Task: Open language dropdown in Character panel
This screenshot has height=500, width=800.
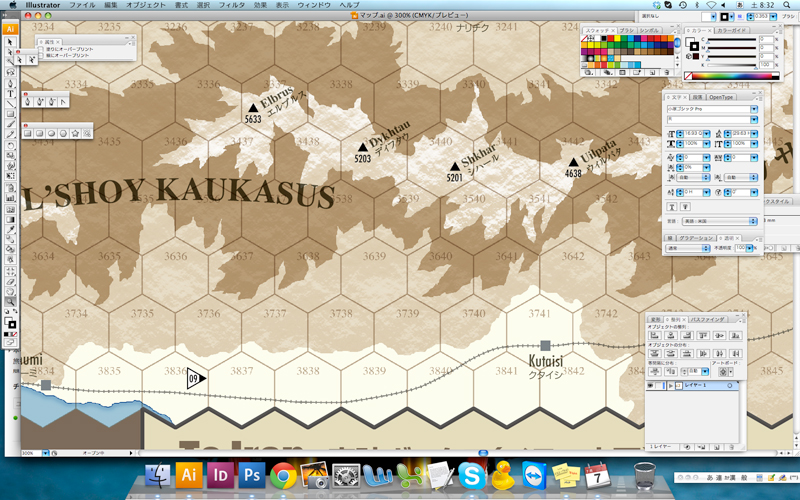Action: pyautogui.click(x=719, y=221)
